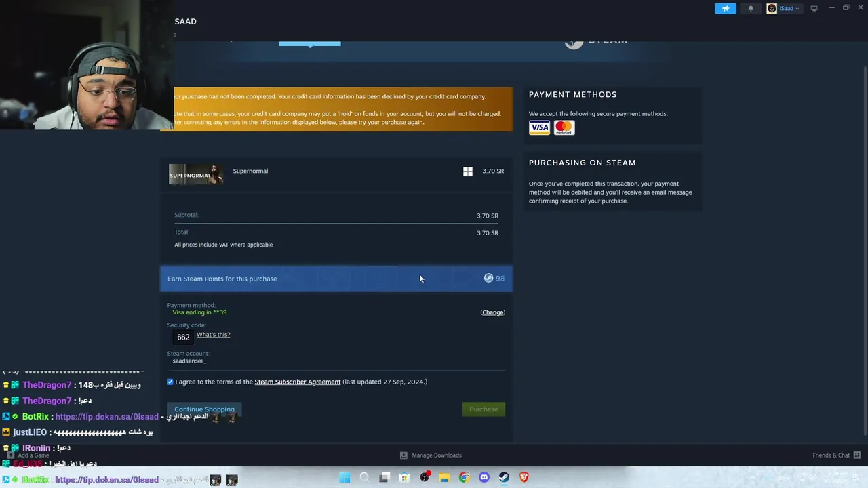Open File Explorer from the taskbar
Image resolution: width=868 pixels, height=488 pixels.
coord(444,478)
